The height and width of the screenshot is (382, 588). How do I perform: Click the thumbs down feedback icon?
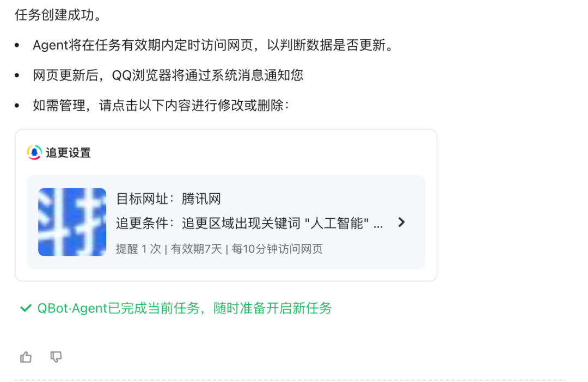pyautogui.click(x=56, y=357)
